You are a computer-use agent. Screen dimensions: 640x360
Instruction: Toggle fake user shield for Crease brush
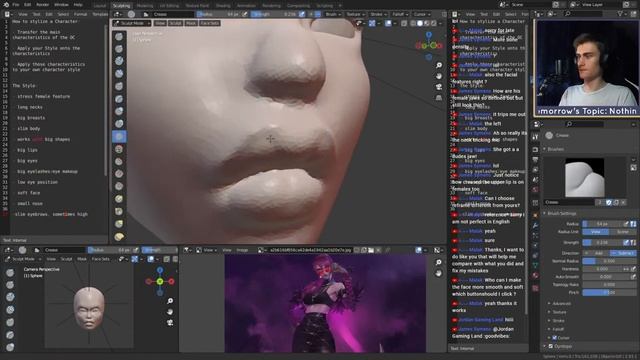tap(609, 202)
